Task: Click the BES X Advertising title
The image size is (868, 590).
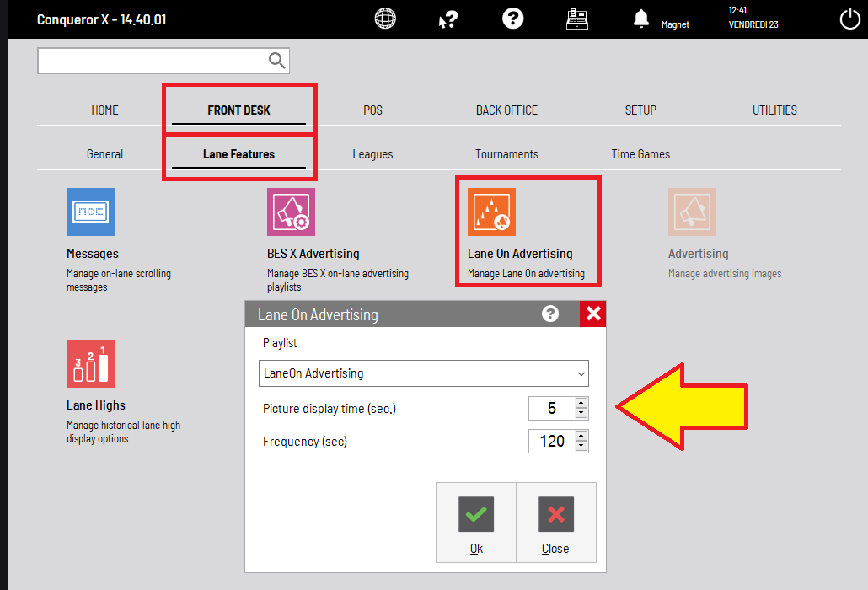Action: pyautogui.click(x=313, y=254)
